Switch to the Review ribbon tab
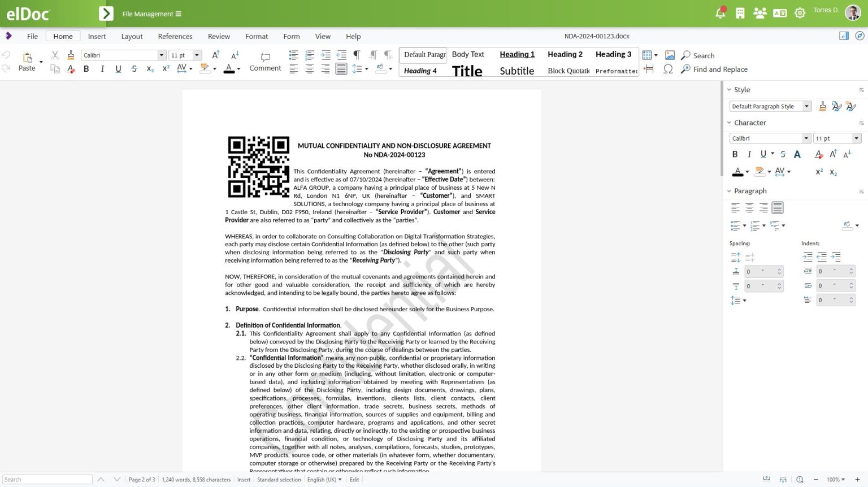The image size is (868, 487). click(x=219, y=36)
